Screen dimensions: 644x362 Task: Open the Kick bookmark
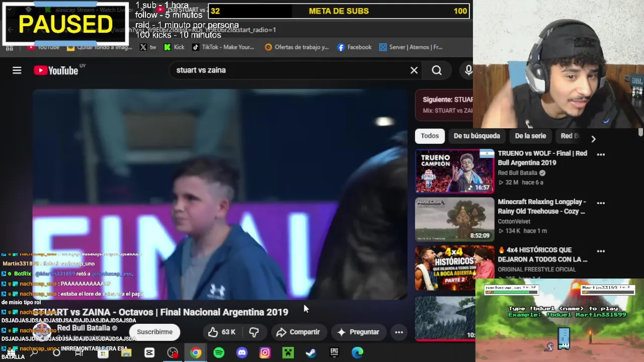(x=174, y=47)
